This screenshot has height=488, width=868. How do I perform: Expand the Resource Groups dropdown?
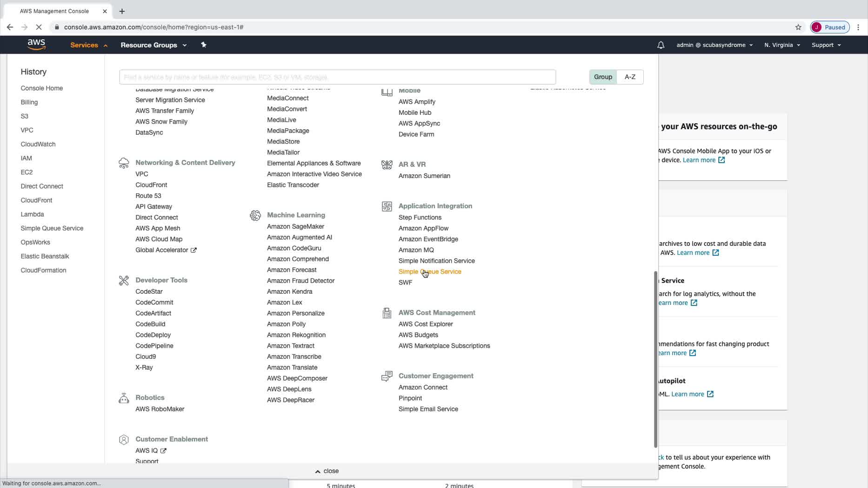point(154,45)
